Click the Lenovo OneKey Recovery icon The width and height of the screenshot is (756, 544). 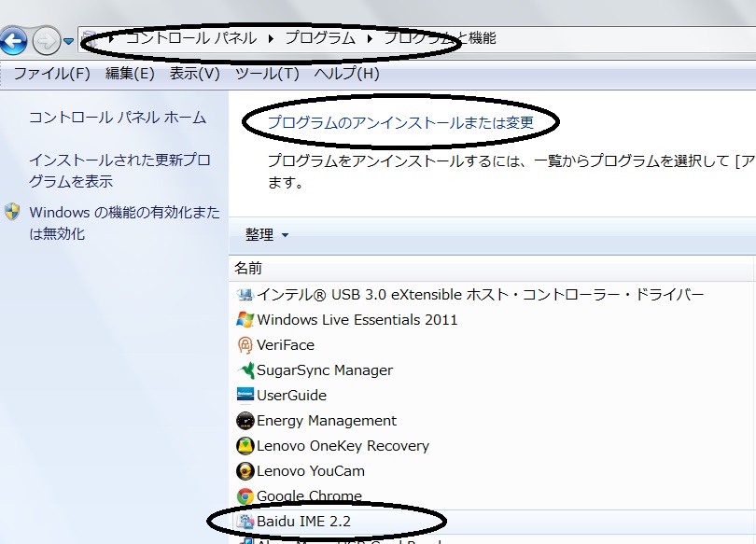(245, 446)
